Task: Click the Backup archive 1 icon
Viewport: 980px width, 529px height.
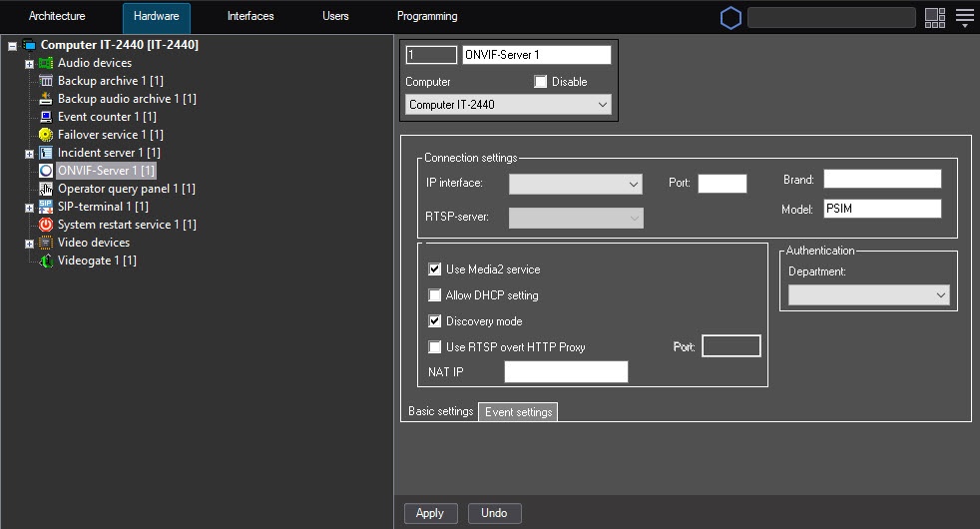Action: point(46,81)
